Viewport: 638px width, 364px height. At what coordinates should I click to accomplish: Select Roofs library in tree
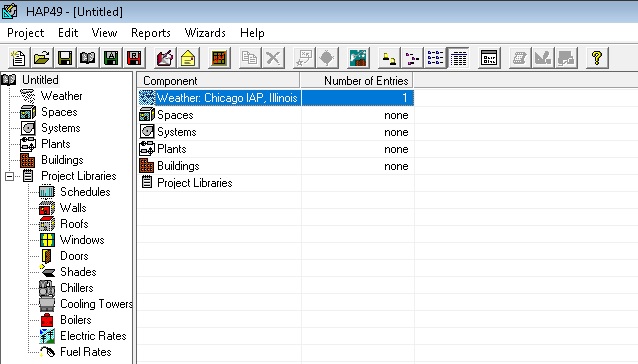(x=74, y=224)
